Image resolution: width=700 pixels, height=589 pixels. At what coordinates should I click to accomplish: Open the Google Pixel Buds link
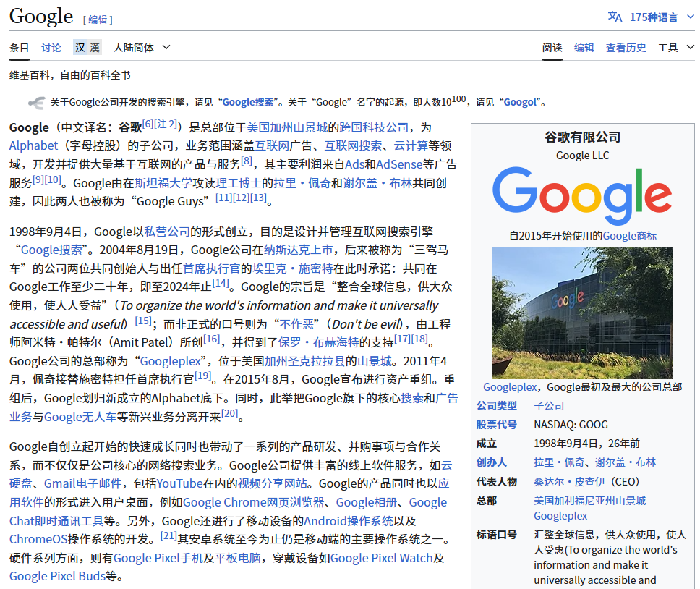57,577
